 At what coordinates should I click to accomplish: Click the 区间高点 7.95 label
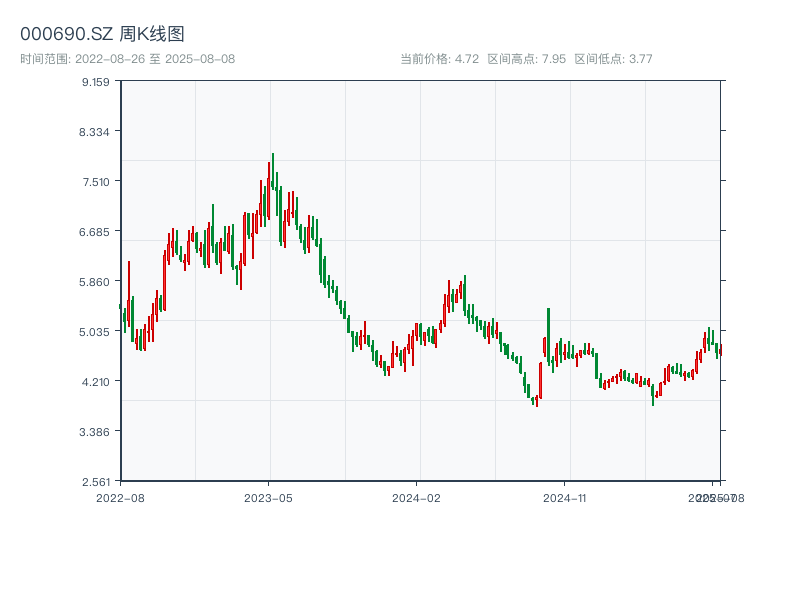pyautogui.click(x=527, y=59)
